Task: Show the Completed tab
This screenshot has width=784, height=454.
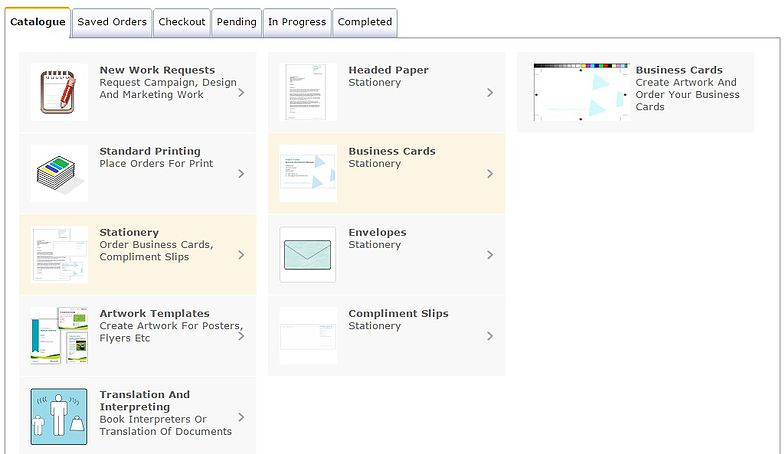Action: pos(365,22)
